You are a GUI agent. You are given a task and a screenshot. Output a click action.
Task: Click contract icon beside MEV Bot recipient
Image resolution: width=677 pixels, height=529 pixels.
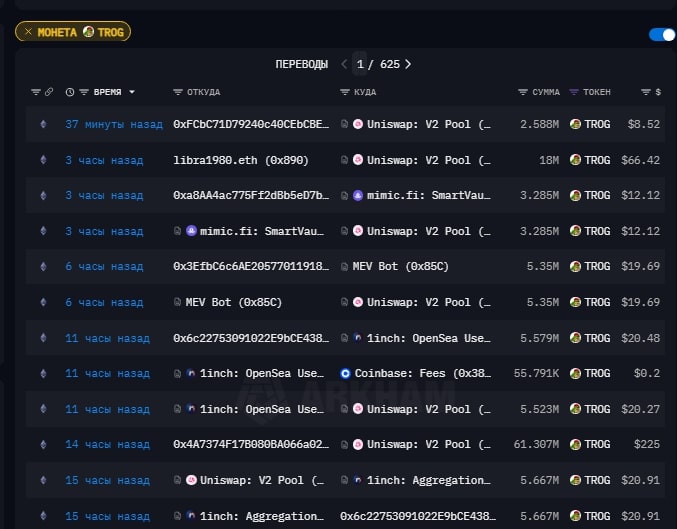[344, 267]
